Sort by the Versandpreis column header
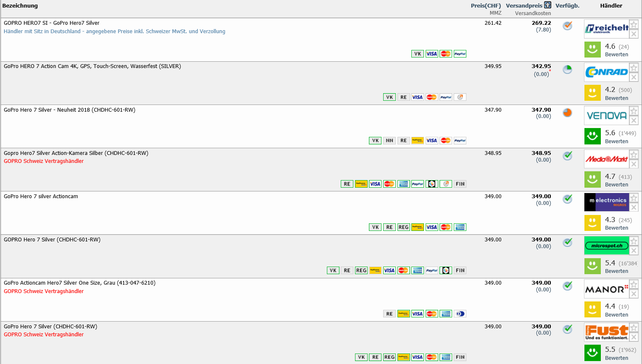Image resolution: width=642 pixels, height=364 pixels. coord(524,5)
